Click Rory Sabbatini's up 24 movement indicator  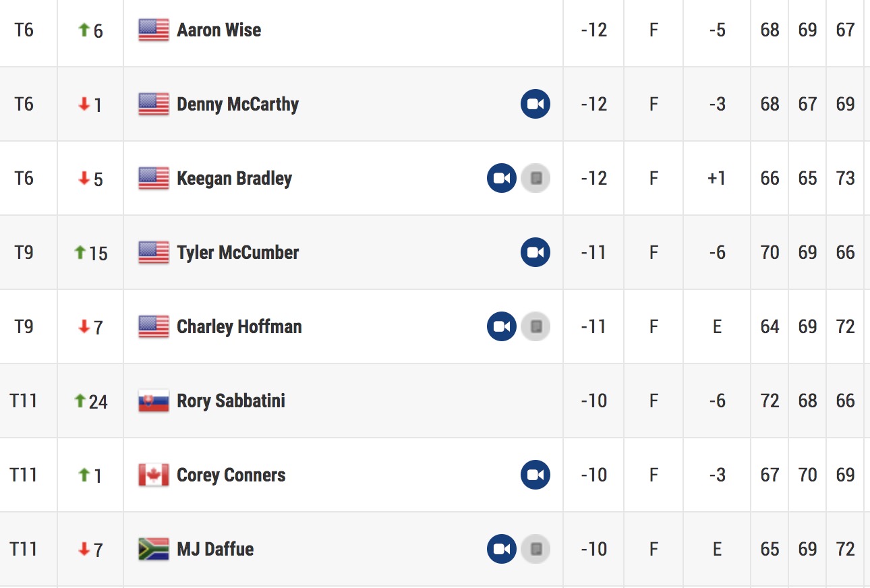pos(90,402)
